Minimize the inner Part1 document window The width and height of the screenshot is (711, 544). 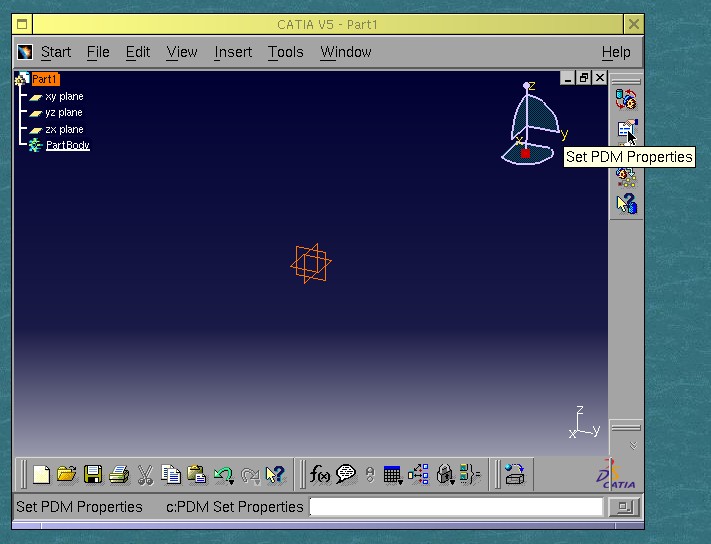pos(568,78)
